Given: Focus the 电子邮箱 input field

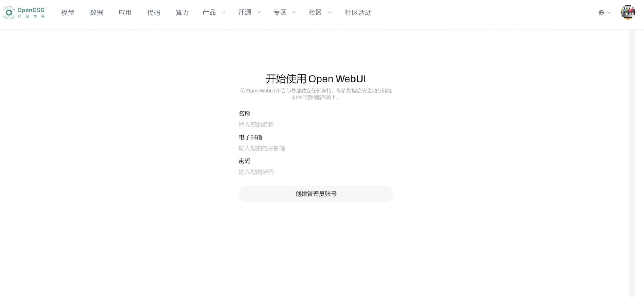Looking at the screenshot, I should pos(316,148).
